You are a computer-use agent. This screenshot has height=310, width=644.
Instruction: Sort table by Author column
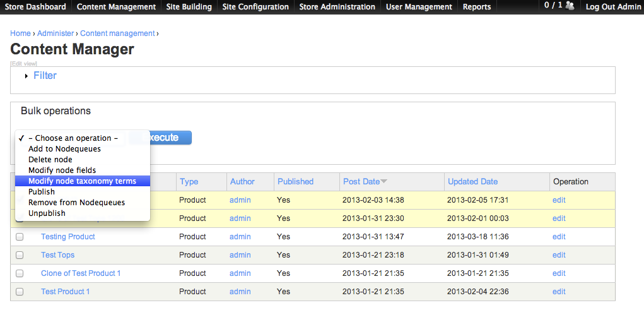[x=242, y=182]
